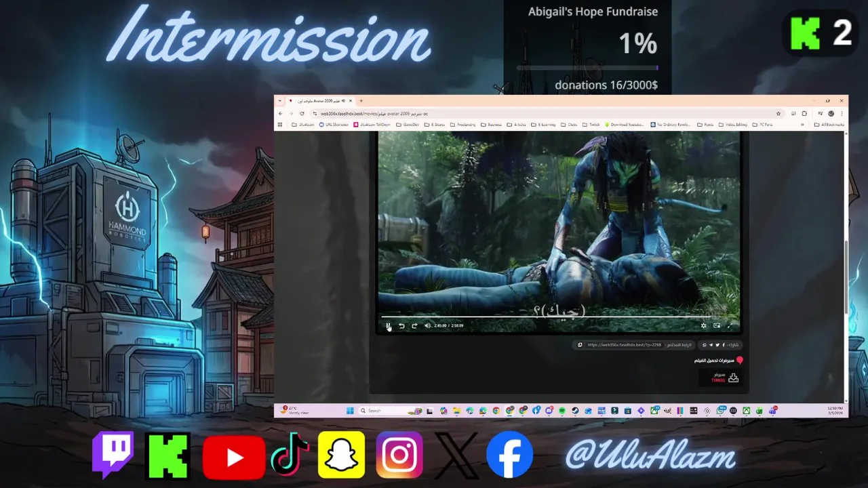Open the weather widget on the taskbar
The width and height of the screenshot is (868, 488).
(294, 411)
